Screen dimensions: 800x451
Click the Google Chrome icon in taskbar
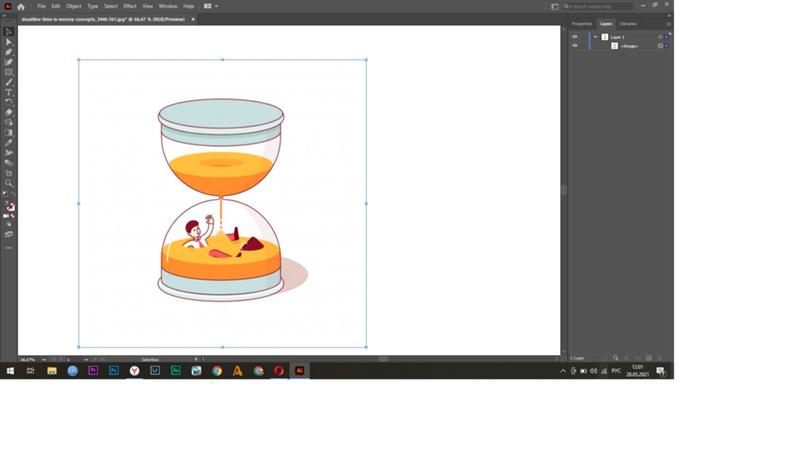217,371
